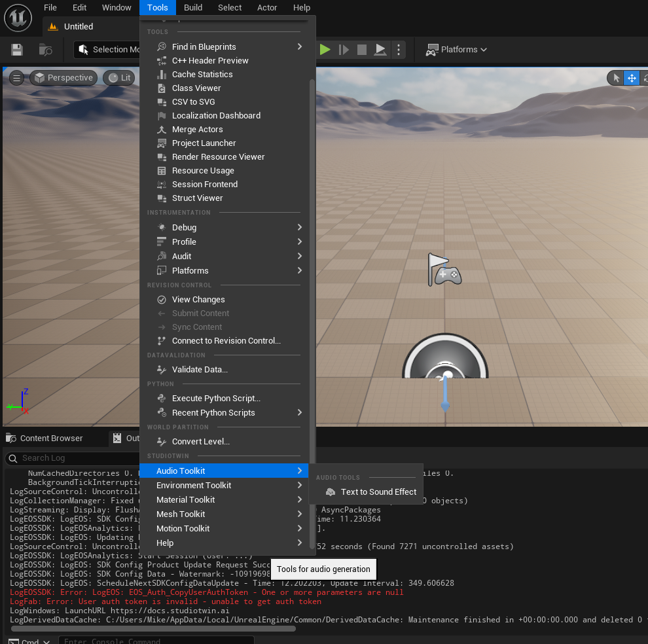This screenshot has width=648, height=644.
Task: Expand Find in Blueprints submenu
Action: (225, 46)
